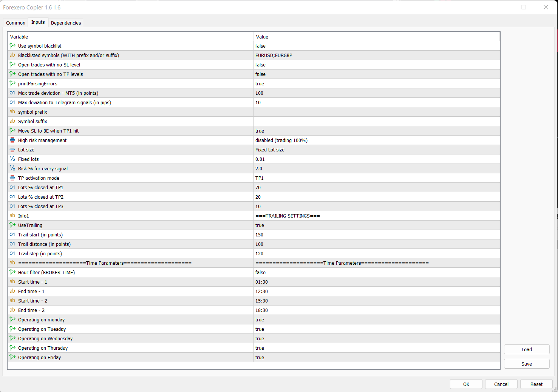Toggle Use symbol blacklist value false
The image size is (558, 392).
[x=377, y=46]
